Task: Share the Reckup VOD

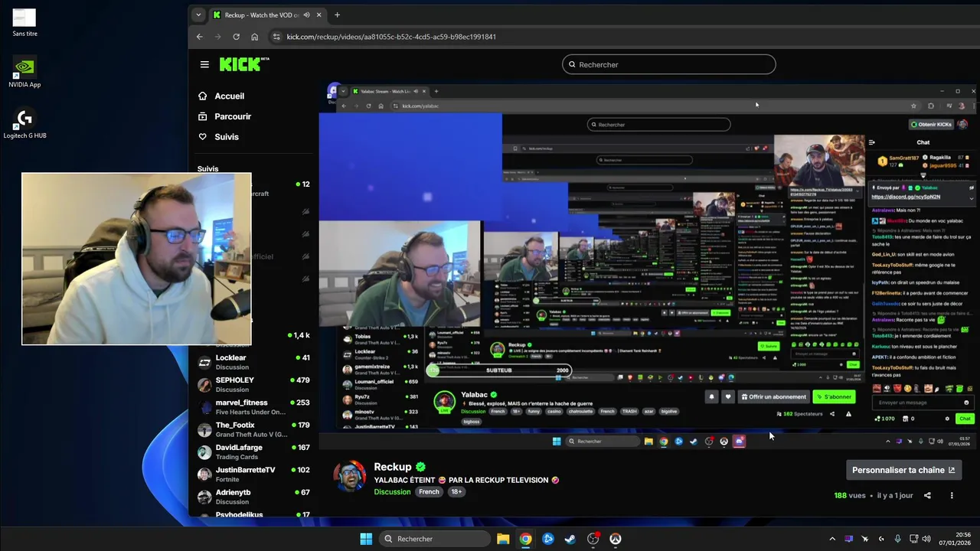Action: click(x=927, y=495)
